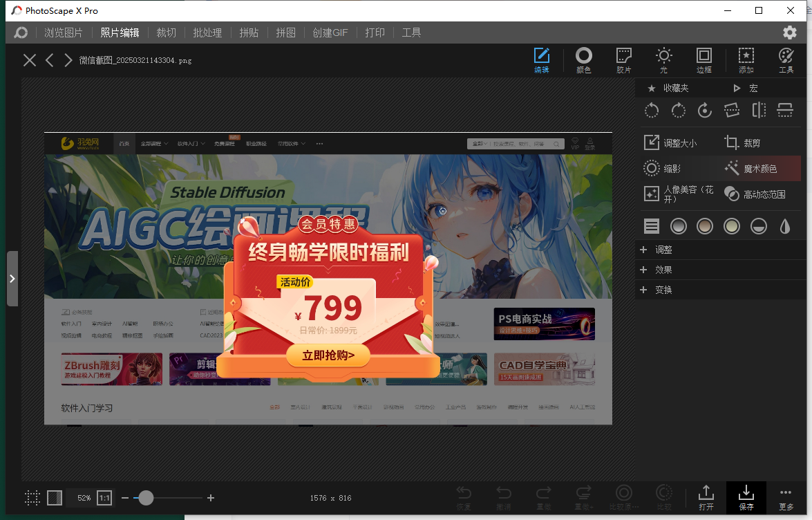Open the 胶片 film panel icon
Image resolution: width=812 pixels, height=520 pixels.
pos(623,60)
